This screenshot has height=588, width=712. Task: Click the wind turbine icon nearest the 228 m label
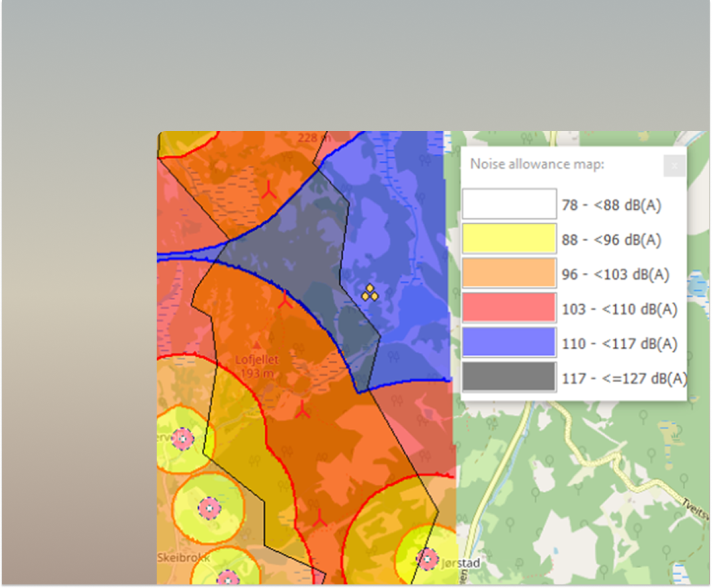coord(269,189)
